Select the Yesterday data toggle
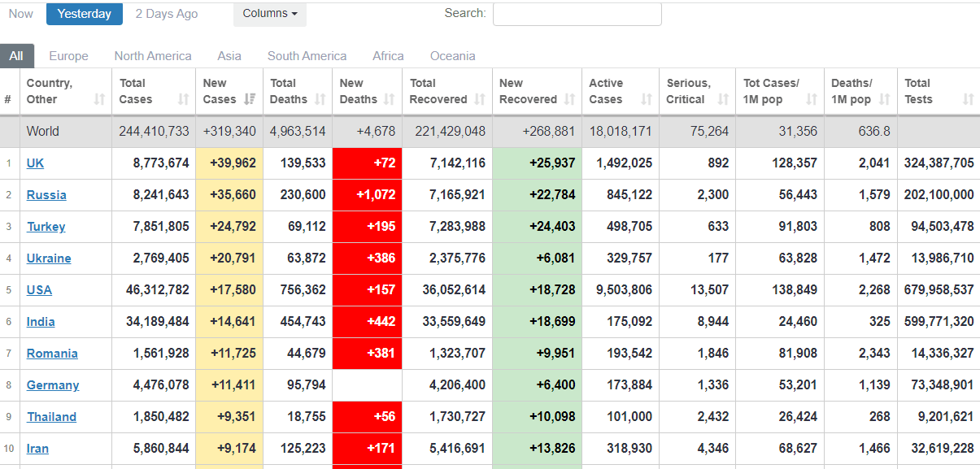Viewport: 980px width, 469px height. (85, 14)
